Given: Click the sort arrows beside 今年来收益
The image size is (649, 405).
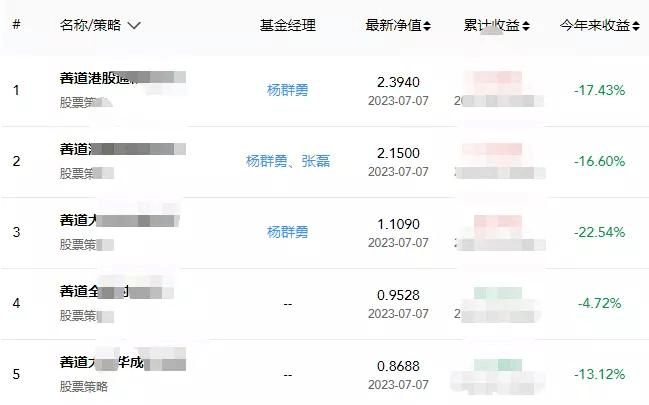Looking at the screenshot, I should point(637,26).
